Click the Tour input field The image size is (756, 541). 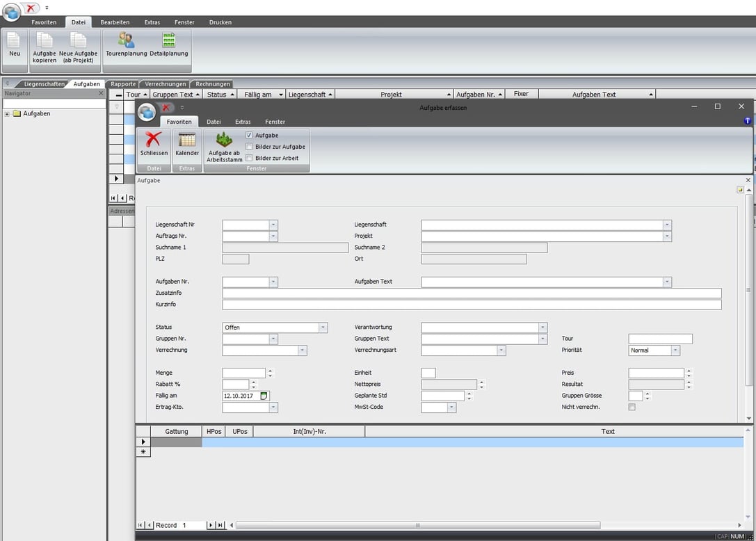tap(660, 339)
